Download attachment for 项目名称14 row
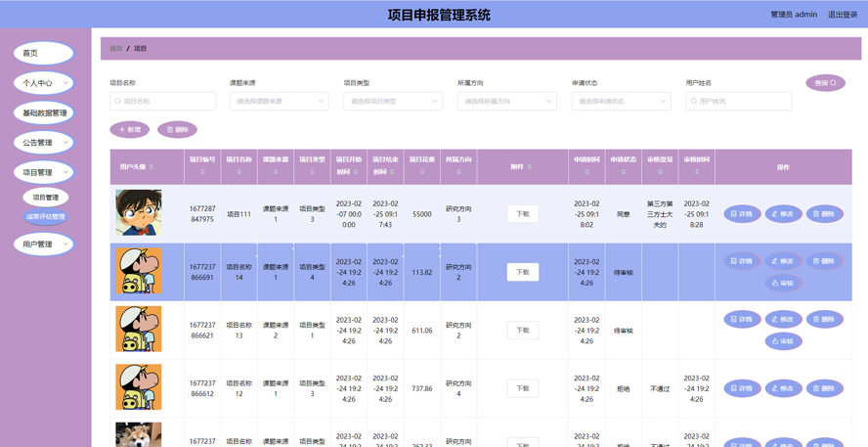This screenshot has height=447, width=868. pyautogui.click(x=523, y=272)
